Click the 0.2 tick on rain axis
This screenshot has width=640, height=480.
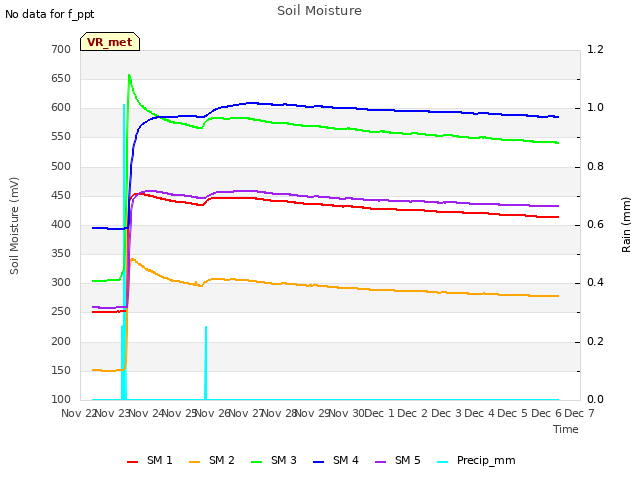click(x=595, y=342)
